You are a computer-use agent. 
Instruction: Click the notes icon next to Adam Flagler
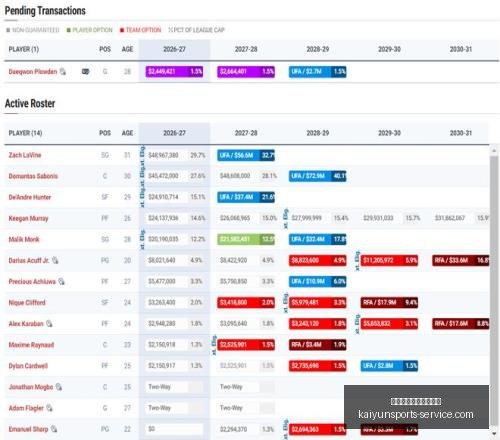[x=49, y=408]
